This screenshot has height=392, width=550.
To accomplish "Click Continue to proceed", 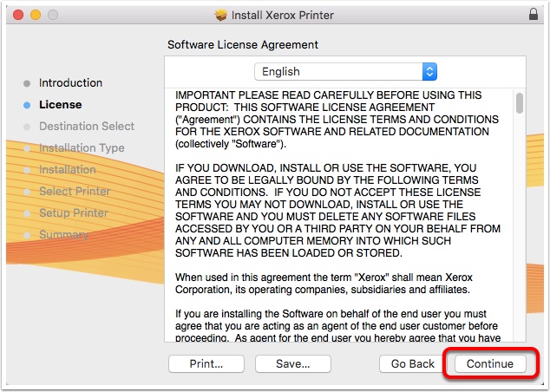I will pos(490,363).
